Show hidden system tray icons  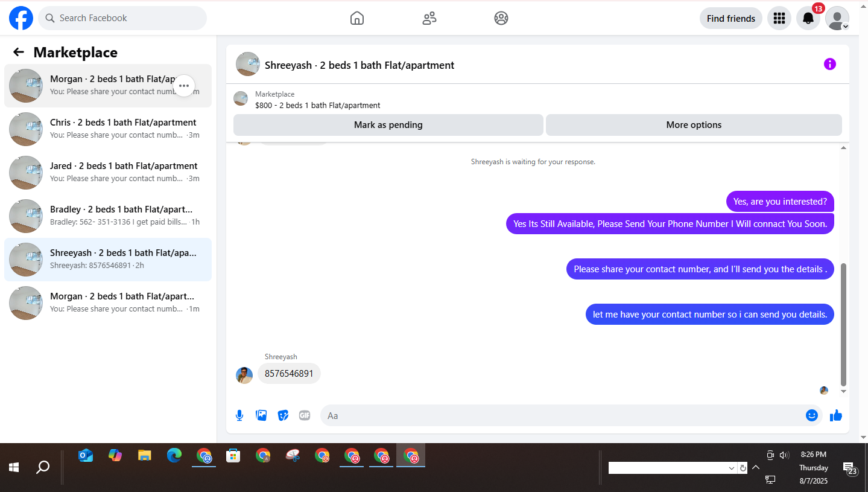(756, 467)
